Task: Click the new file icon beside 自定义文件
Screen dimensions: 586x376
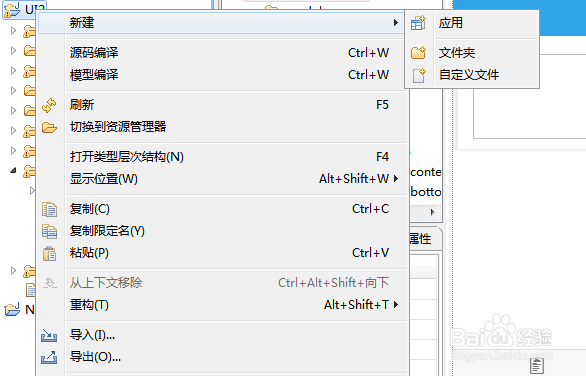Action: click(419, 75)
